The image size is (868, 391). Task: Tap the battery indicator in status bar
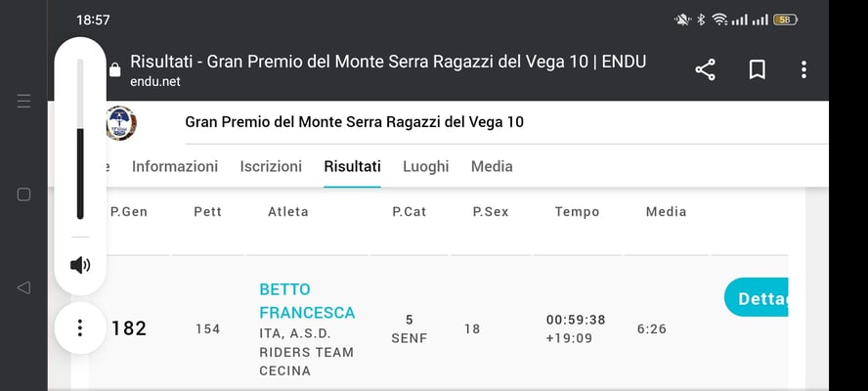pyautogui.click(x=785, y=20)
